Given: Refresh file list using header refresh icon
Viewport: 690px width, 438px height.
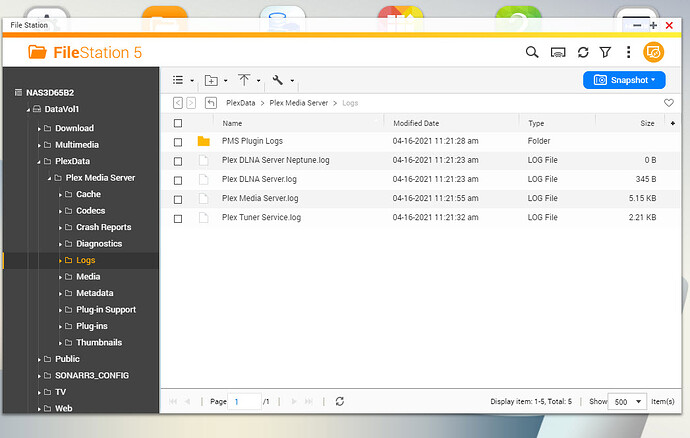Looking at the screenshot, I should (x=583, y=52).
